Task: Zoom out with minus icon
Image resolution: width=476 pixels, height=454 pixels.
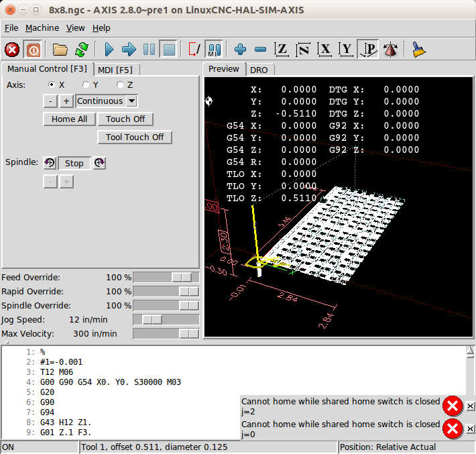Action: (x=261, y=50)
